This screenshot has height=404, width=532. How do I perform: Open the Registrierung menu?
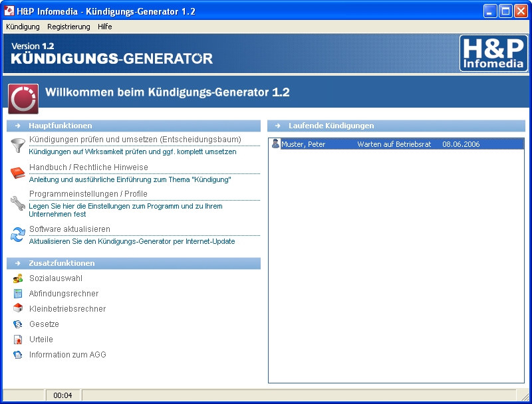pos(68,27)
